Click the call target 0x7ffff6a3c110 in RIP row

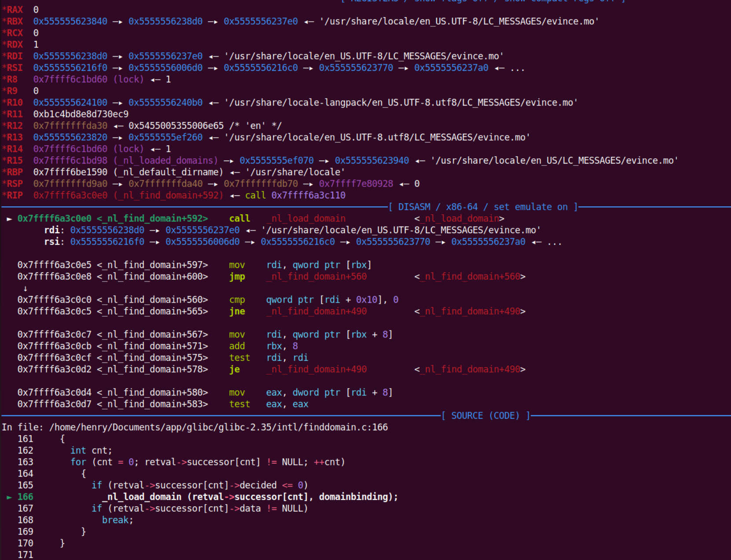pos(308,195)
